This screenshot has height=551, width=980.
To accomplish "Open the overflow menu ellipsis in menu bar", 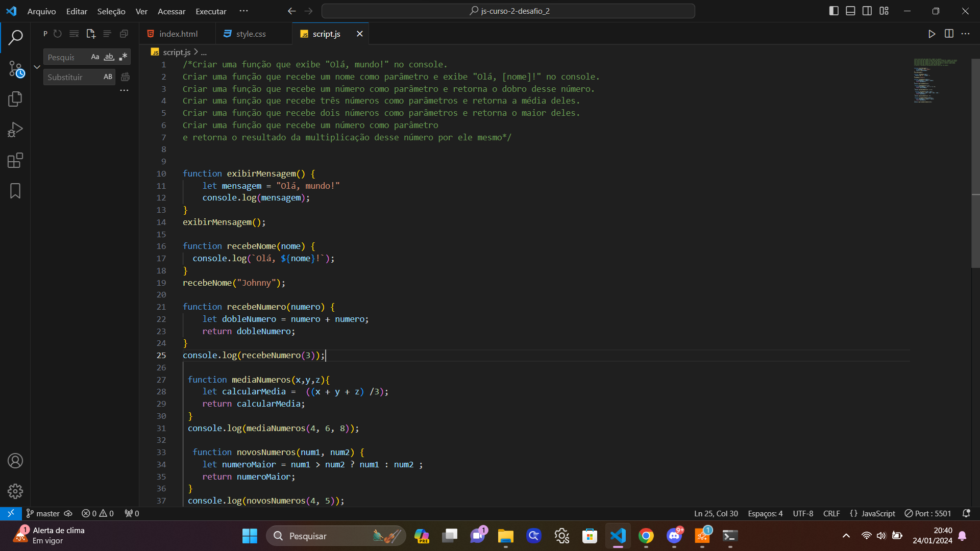I will click(243, 11).
